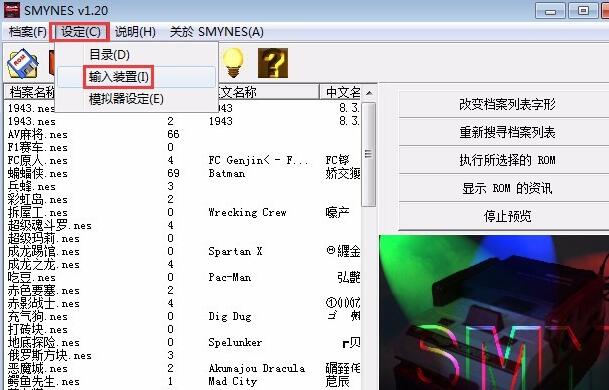Click the question mark help icon
609x390 pixels.
(273, 63)
